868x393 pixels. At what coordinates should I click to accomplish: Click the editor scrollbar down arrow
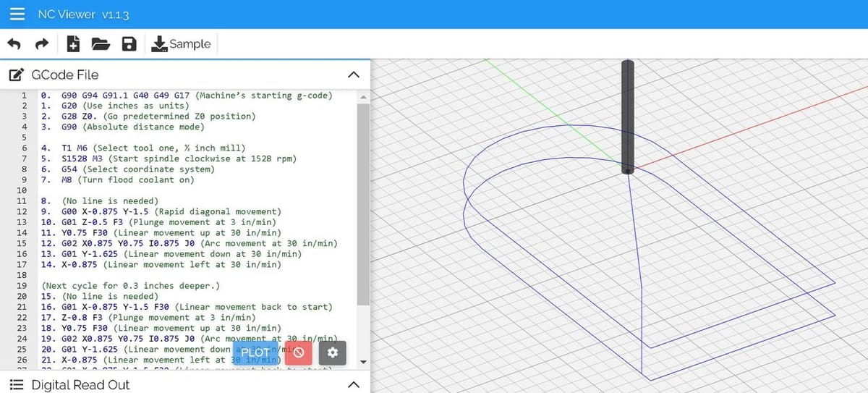(x=364, y=361)
